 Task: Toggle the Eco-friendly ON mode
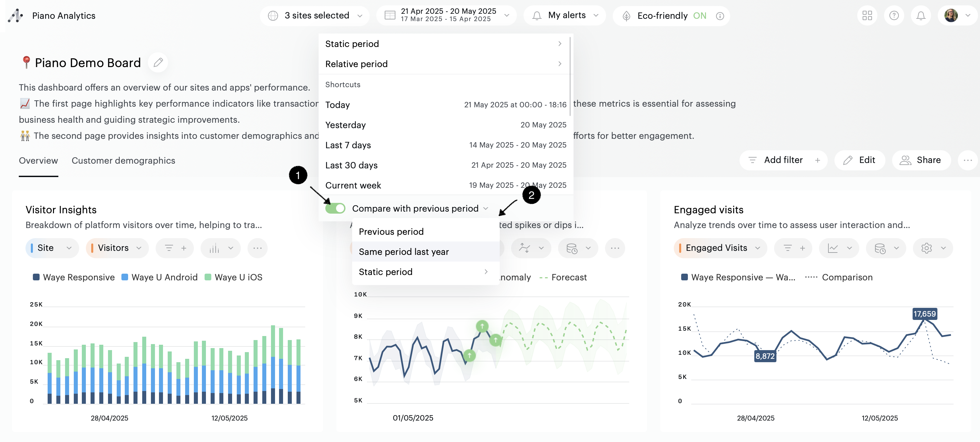[699, 16]
